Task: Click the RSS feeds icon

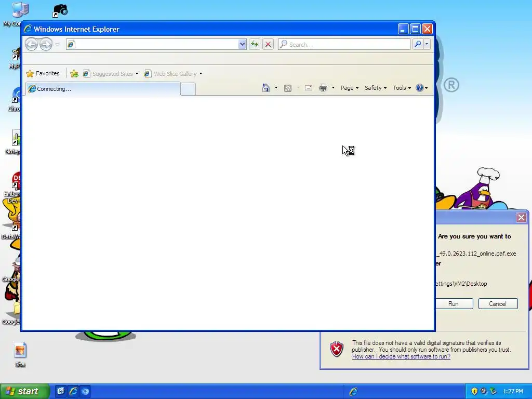Action: tap(288, 88)
